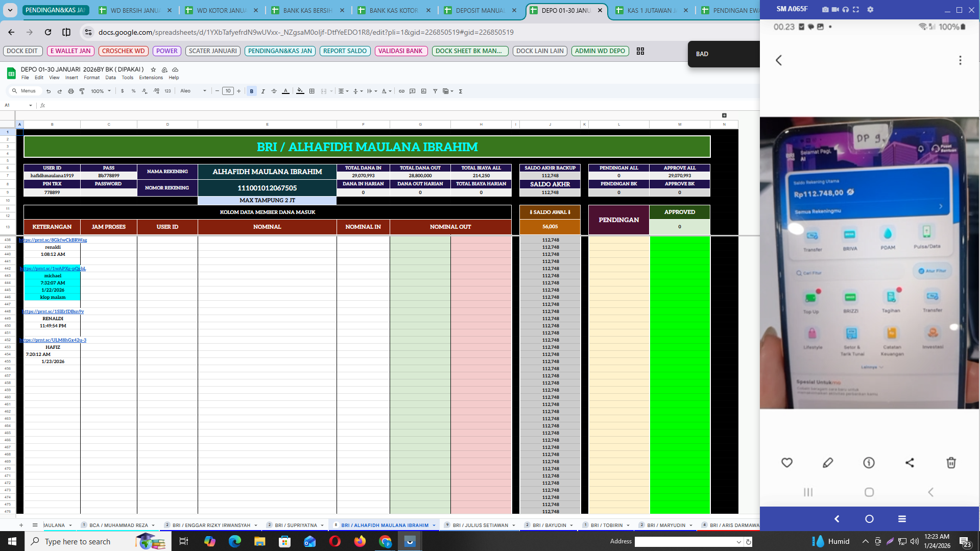The image size is (980, 551).
Task: Open the Aleo font dropdown
Action: [193, 91]
